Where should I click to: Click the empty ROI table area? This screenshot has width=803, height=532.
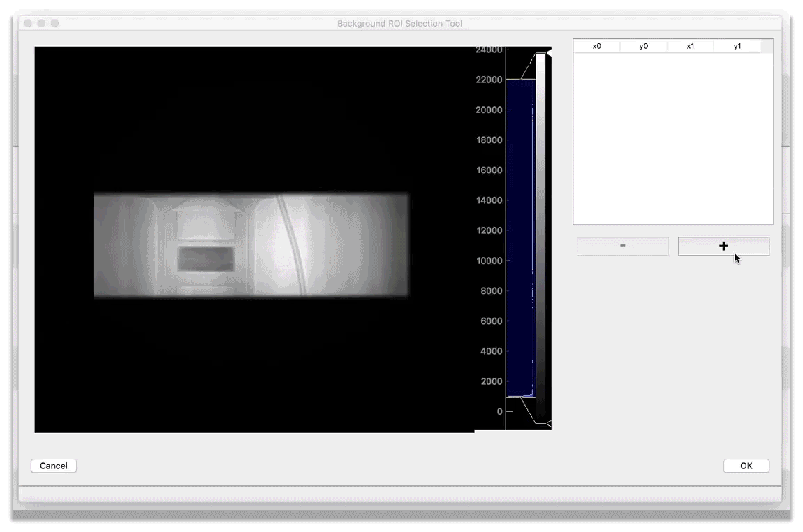coord(672,140)
